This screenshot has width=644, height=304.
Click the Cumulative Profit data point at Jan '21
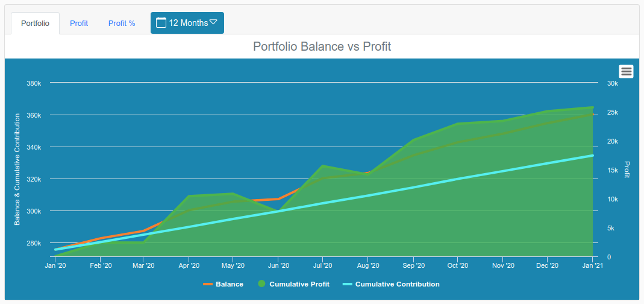592,107
